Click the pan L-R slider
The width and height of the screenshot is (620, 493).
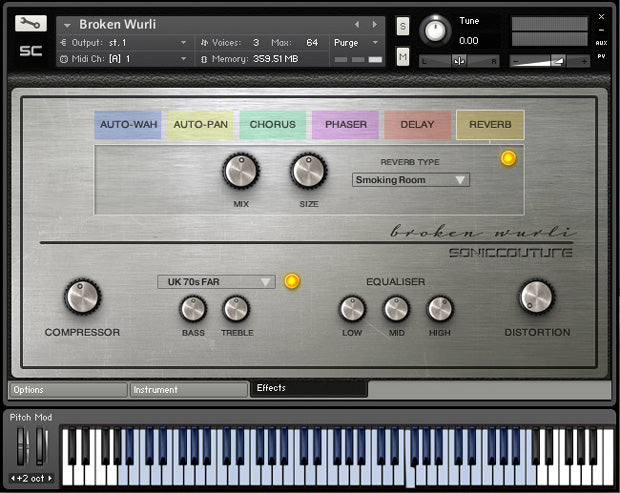click(x=459, y=61)
